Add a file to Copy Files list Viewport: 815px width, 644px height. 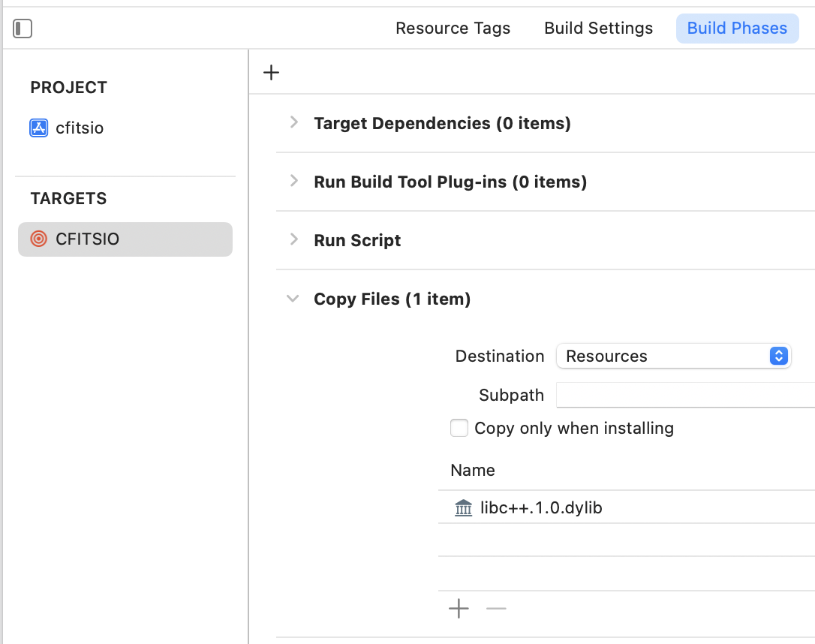point(459,608)
